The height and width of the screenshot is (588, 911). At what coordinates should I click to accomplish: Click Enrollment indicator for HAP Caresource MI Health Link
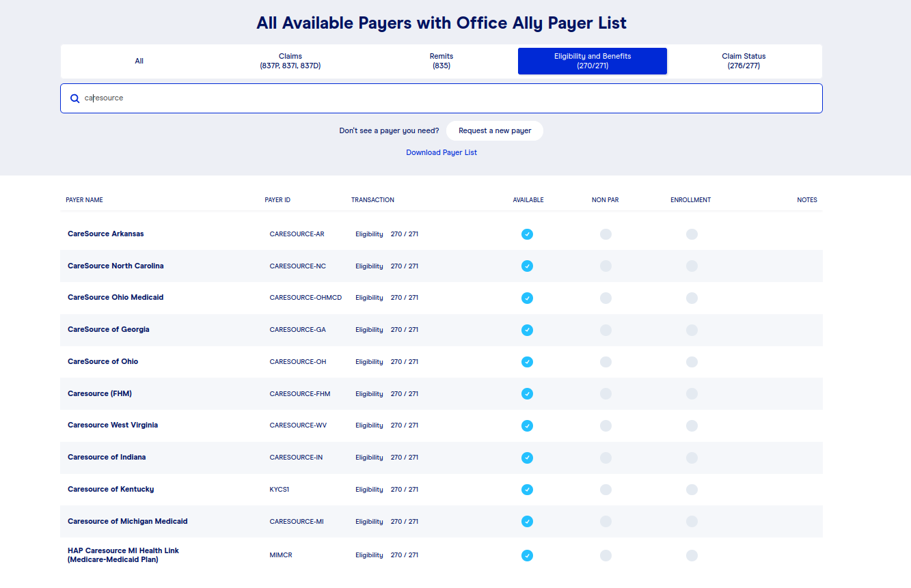coord(692,555)
